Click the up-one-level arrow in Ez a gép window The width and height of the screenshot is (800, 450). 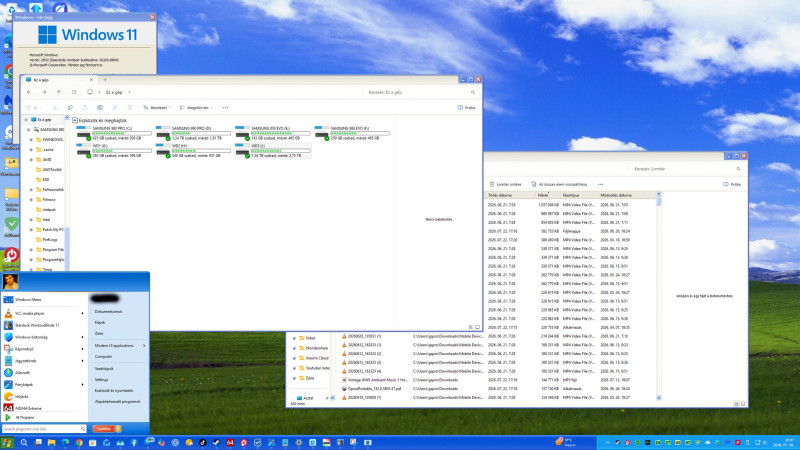coord(59,92)
